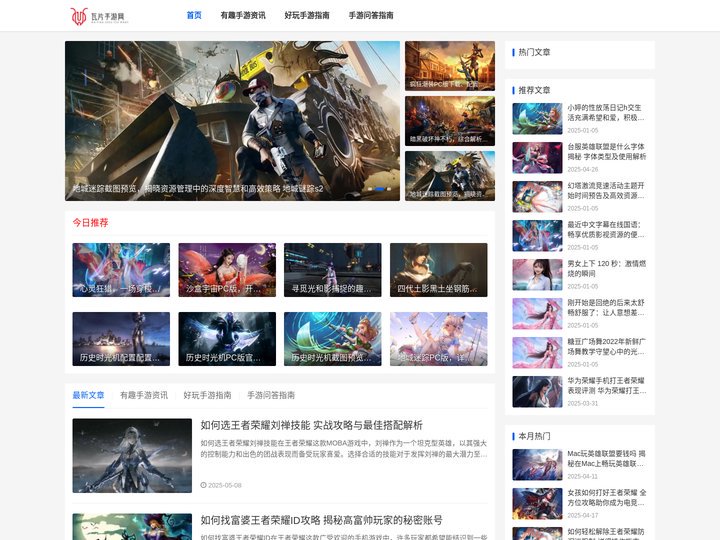Click thumbnail beside 糖豆广场舞 article

pyautogui.click(x=537, y=353)
